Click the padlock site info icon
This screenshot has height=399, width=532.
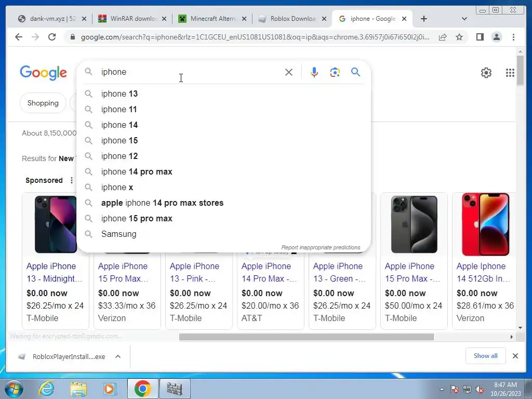[x=72, y=37]
